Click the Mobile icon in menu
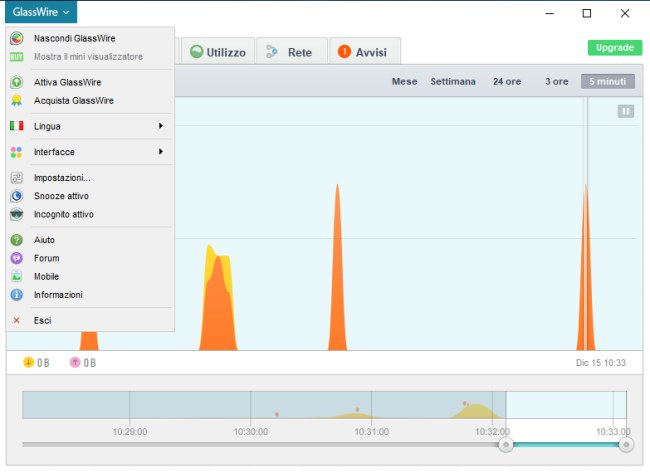Viewport: 650px width, 473px height. click(17, 276)
